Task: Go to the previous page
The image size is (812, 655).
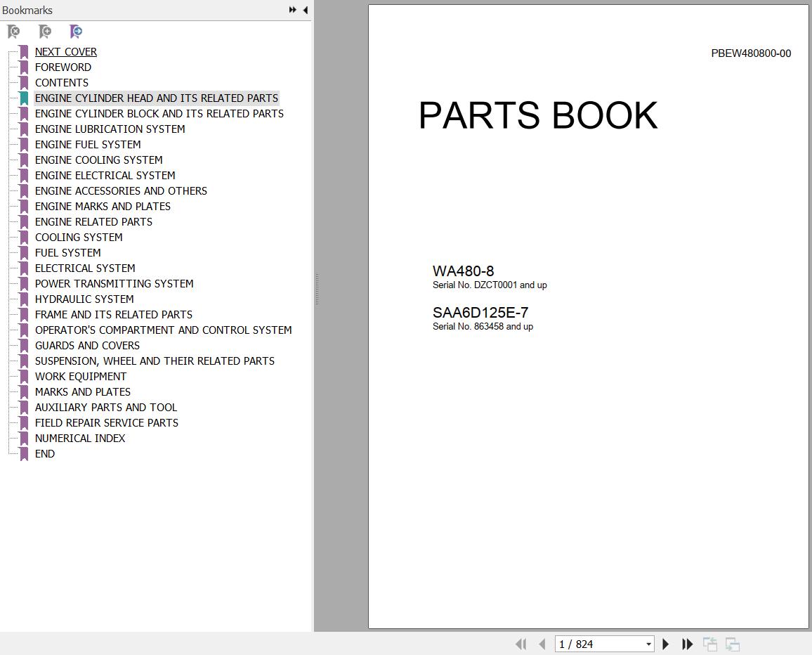Action: pyautogui.click(x=542, y=644)
